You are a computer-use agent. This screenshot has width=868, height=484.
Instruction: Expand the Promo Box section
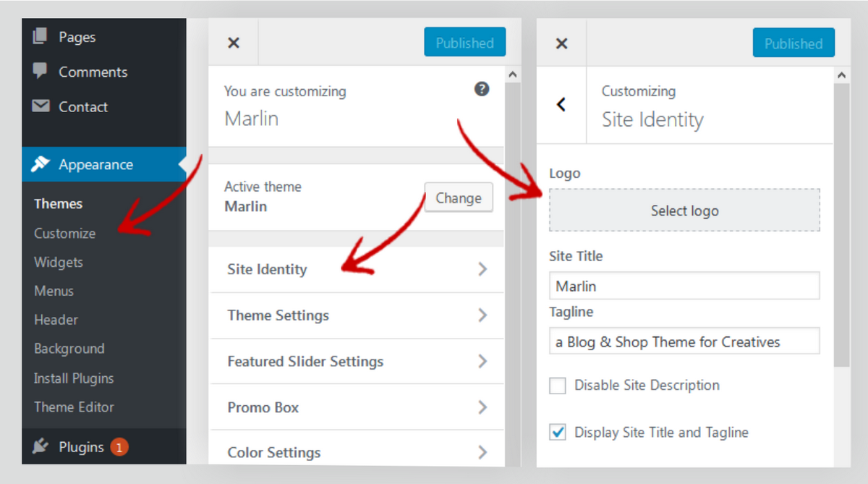(357, 407)
